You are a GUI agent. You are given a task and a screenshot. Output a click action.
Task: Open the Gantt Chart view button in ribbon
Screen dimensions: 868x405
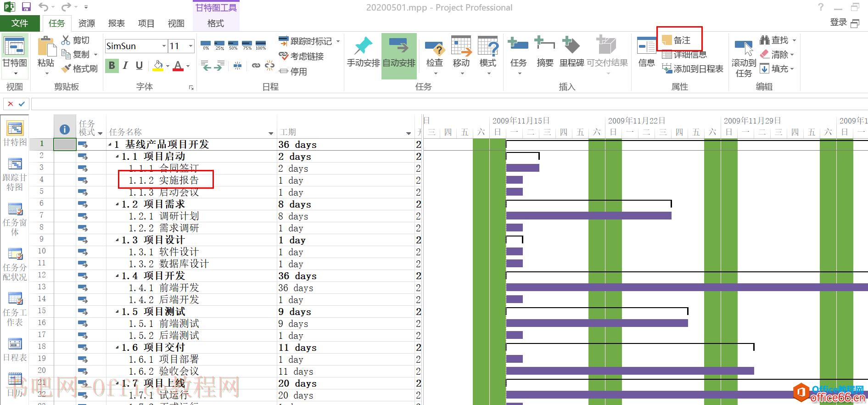[x=15, y=55]
